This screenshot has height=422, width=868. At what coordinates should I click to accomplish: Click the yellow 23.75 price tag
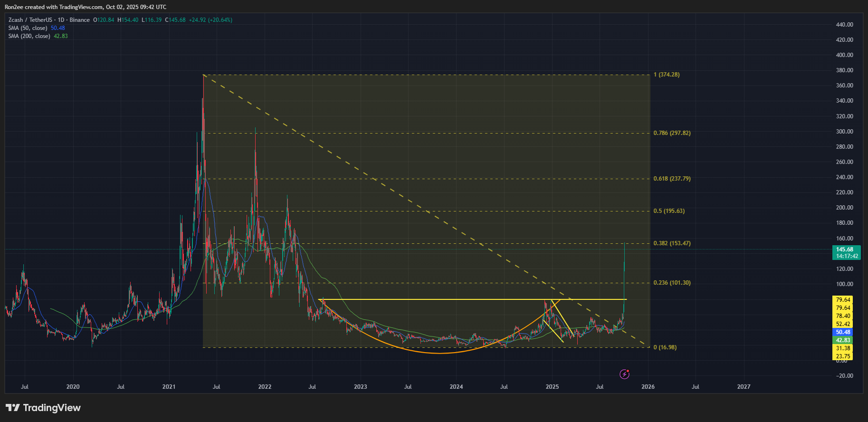click(843, 356)
